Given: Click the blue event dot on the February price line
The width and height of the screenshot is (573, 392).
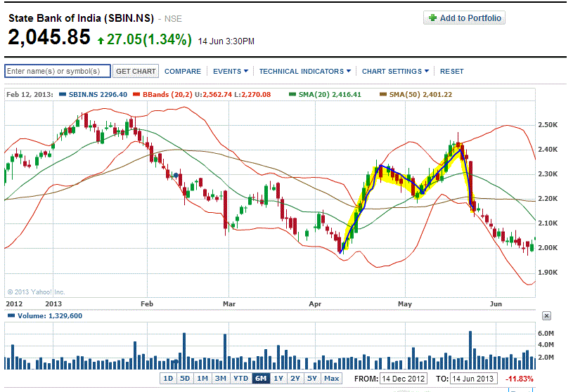Looking at the screenshot, I should click(176, 176).
